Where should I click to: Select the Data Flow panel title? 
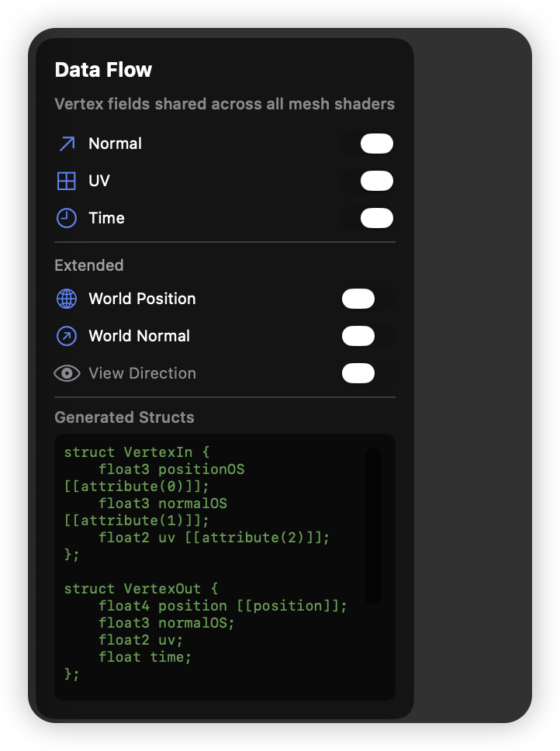[x=104, y=70]
